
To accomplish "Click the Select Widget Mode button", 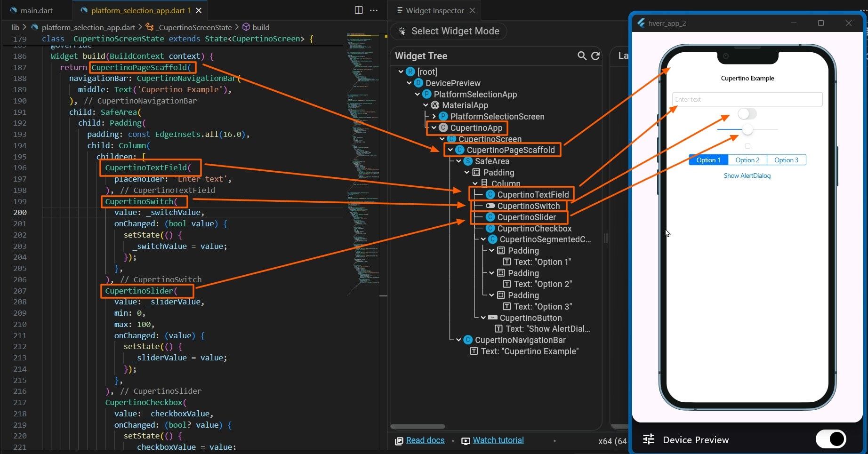I will 449,31.
